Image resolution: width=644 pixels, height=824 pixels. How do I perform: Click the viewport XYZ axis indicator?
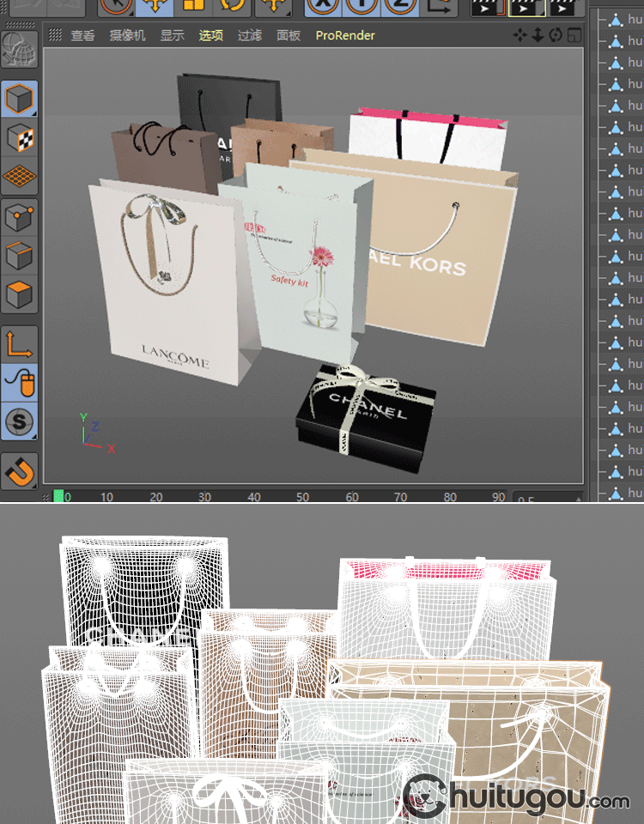click(x=97, y=434)
